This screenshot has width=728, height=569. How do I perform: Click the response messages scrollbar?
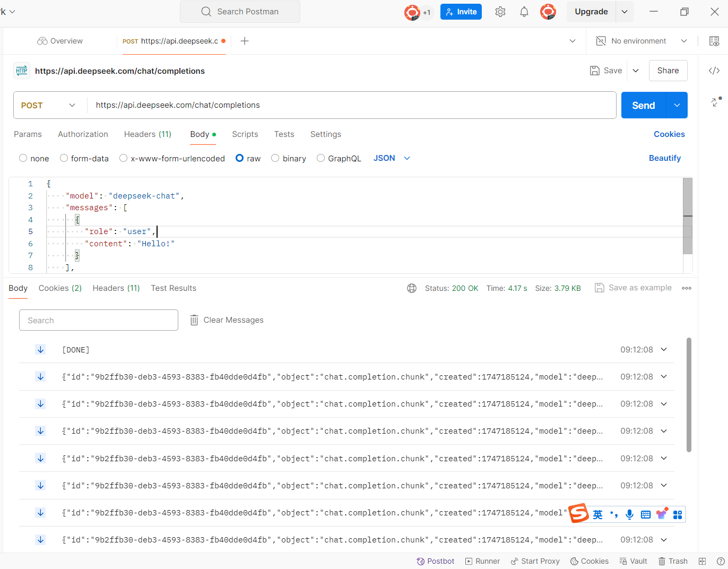[x=689, y=395]
